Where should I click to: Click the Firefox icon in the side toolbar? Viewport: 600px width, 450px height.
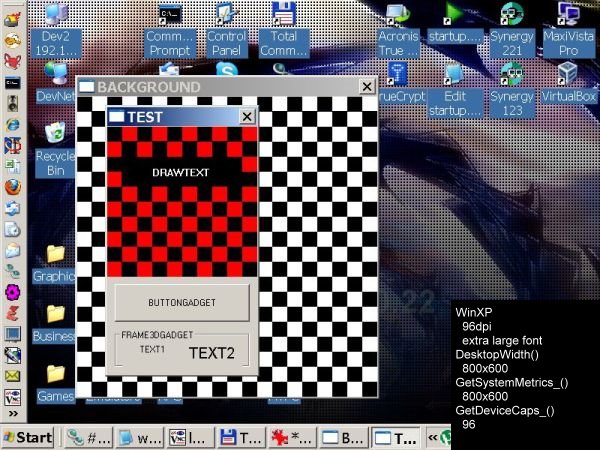click(13, 186)
